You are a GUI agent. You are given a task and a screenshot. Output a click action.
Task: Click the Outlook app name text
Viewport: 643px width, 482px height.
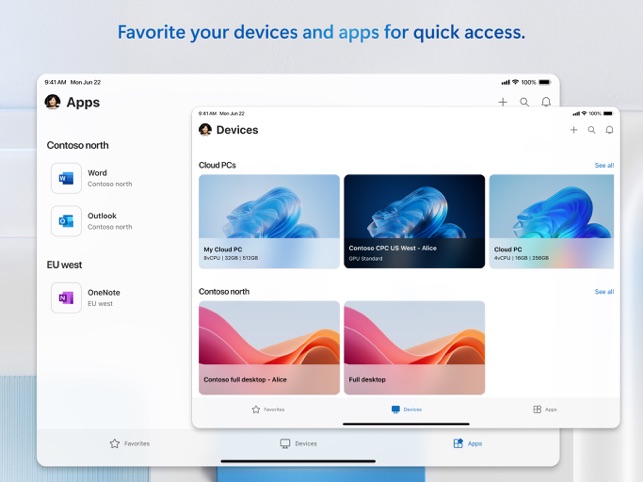[102, 216]
